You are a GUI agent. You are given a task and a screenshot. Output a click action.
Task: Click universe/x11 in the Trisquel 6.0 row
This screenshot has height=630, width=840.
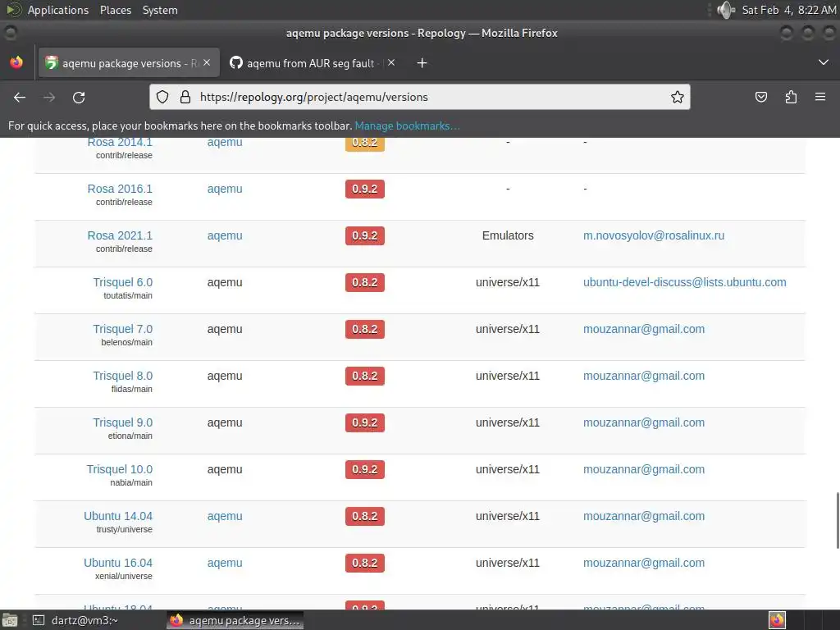[x=508, y=282]
